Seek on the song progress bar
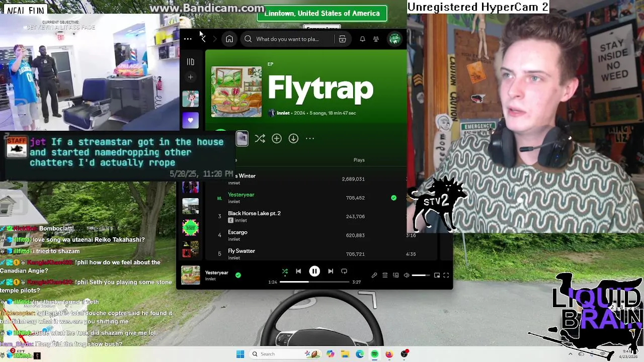 [x=314, y=282]
